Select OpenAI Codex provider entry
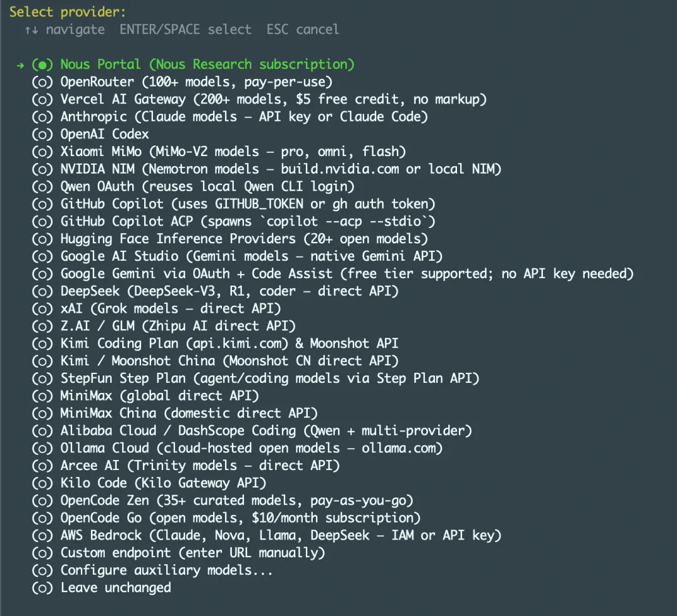 [105, 134]
